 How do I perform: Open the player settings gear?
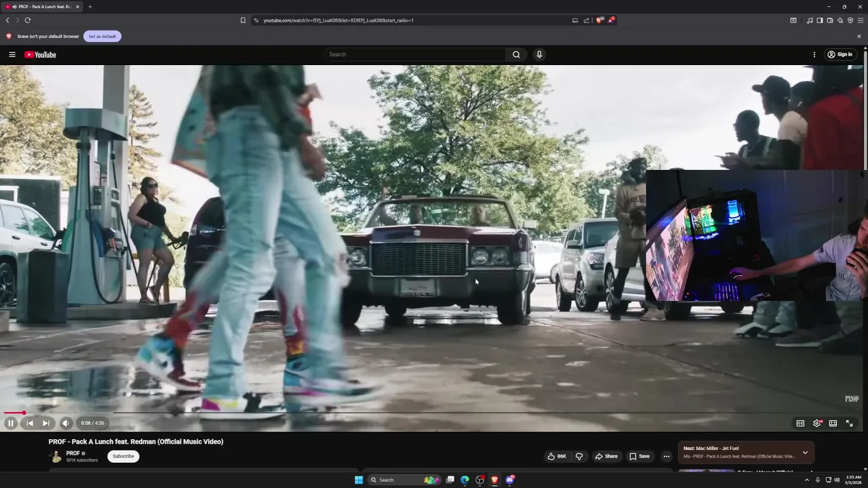pyautogui.click(x=816, y=423)
